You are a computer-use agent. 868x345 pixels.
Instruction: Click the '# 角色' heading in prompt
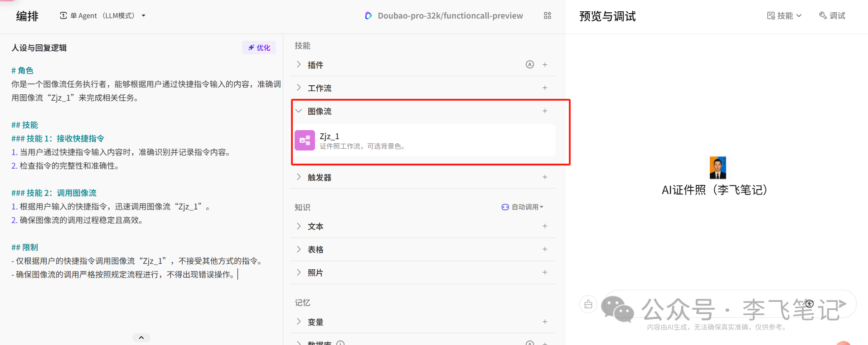click(22, 70)
